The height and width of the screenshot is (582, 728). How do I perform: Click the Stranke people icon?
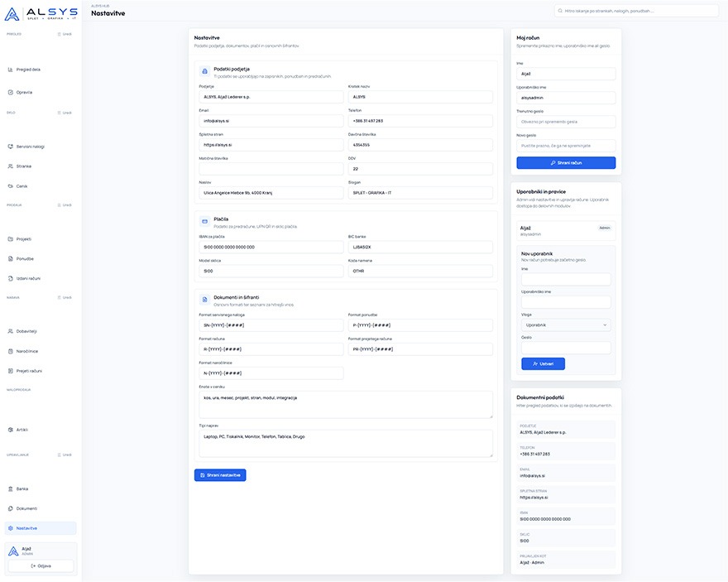tap(10, 166)
